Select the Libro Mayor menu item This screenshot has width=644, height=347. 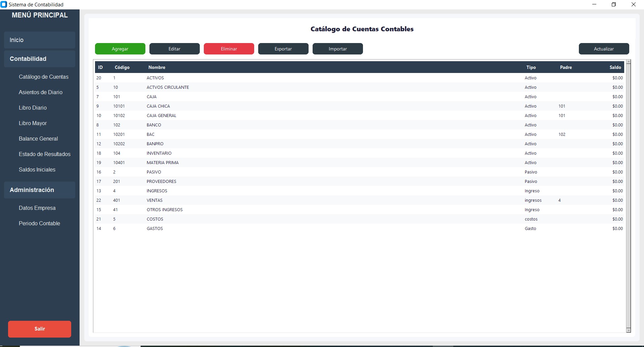[x=33, y=123]
